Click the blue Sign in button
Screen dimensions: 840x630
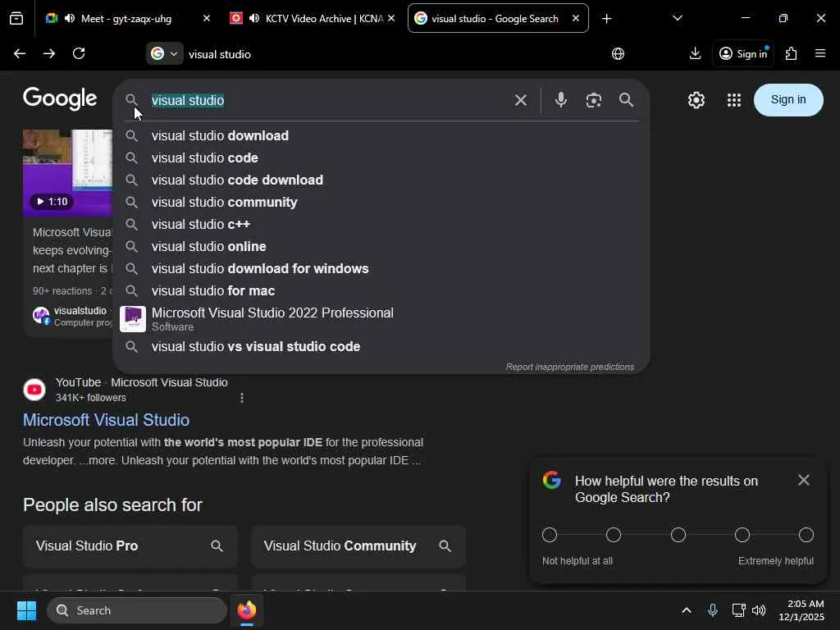click(x=788, y=99)
